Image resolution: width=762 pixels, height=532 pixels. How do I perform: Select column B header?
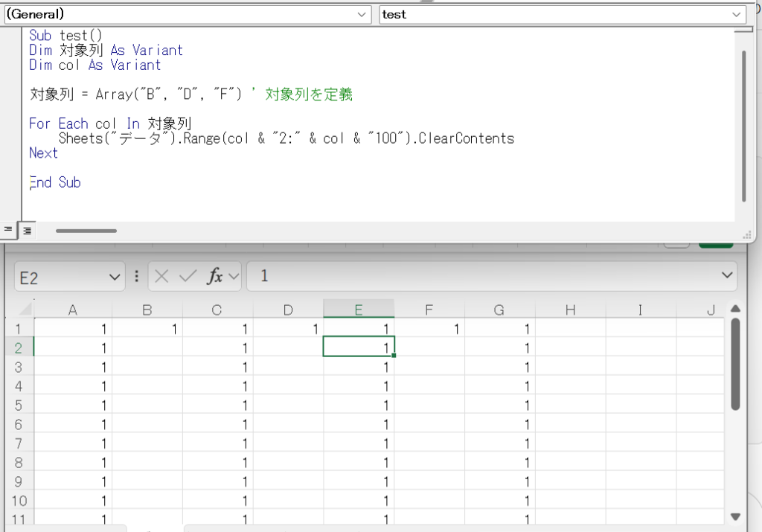(147, 310)
